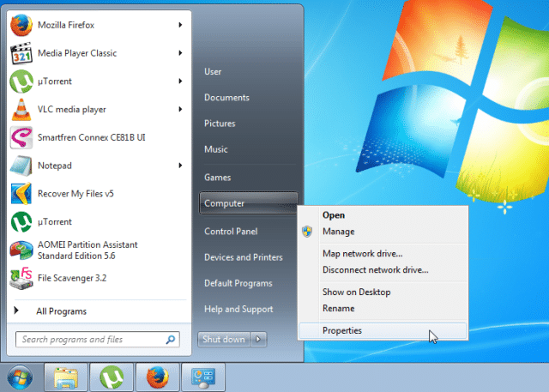Open Mozilla Firefox from Start menu icon
The image size is (549, 392).
[x=21, y=25]
